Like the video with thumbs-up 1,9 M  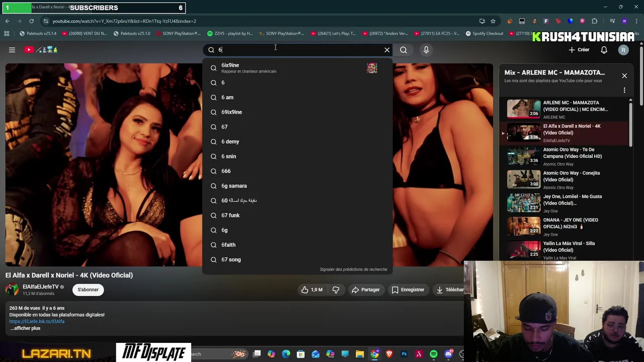pos(311,290)
